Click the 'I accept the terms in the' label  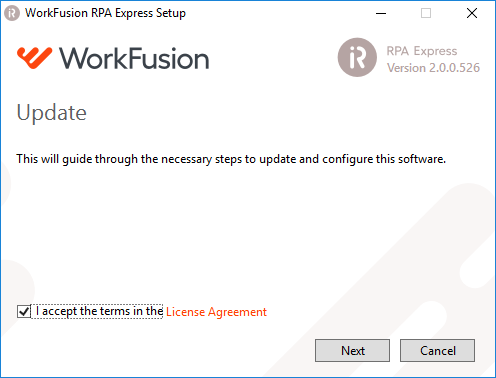tap(99, 311)
